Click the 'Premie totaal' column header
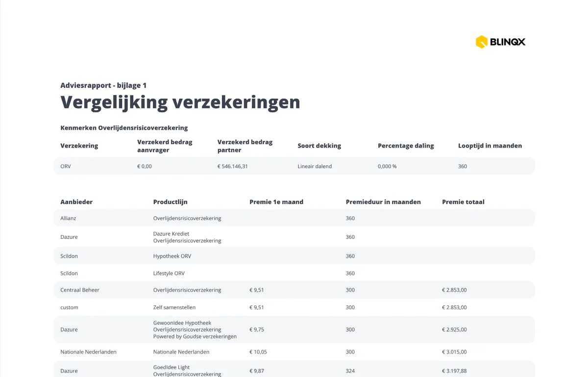The height and width of the screenshot is (377, 588). point(463,202)
